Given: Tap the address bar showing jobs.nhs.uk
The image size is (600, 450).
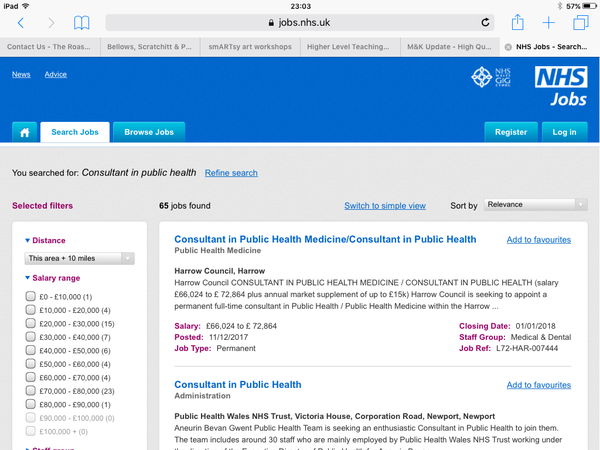Looking at the screenshot, I should [x=300, y=23].
